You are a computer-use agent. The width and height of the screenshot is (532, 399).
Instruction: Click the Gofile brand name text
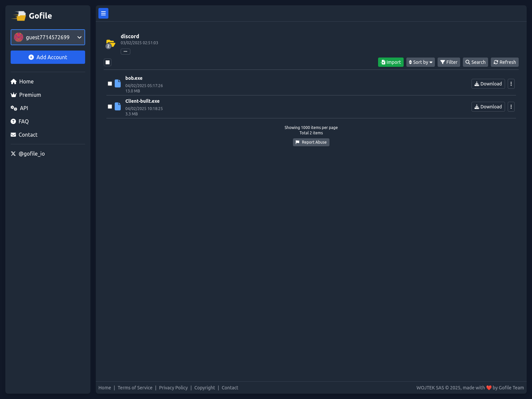(40, 16)
